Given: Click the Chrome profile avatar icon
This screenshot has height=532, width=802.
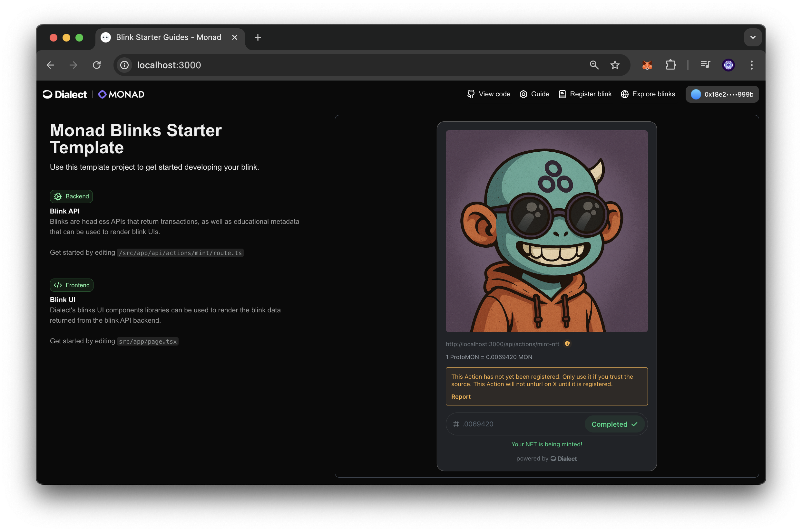Looking at the screenshot, I should [728, 65].
